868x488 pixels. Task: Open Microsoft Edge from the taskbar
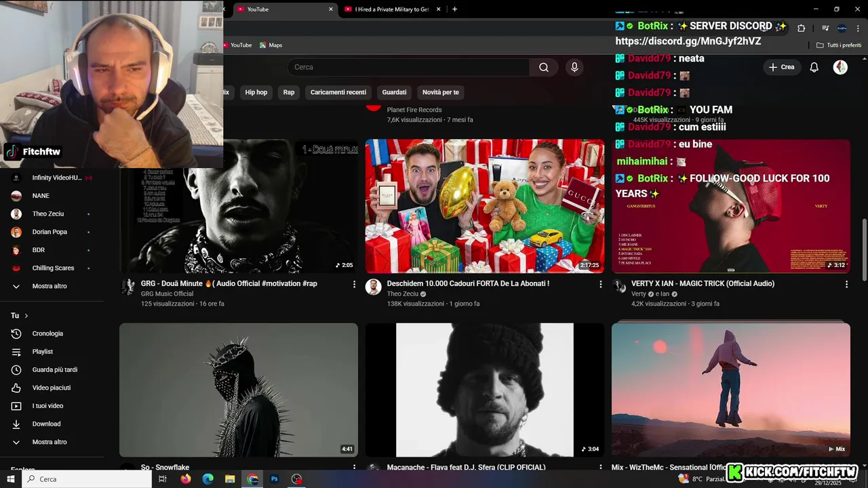click(208, 479)
